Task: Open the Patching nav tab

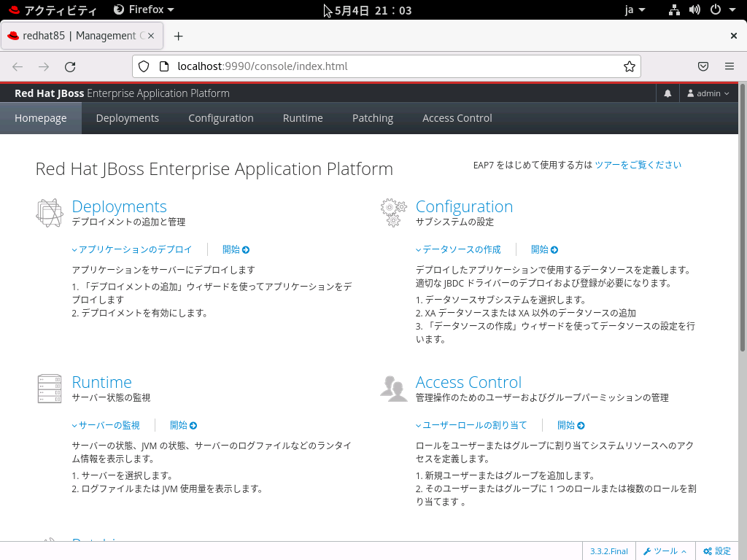Action: coord(373,118)
